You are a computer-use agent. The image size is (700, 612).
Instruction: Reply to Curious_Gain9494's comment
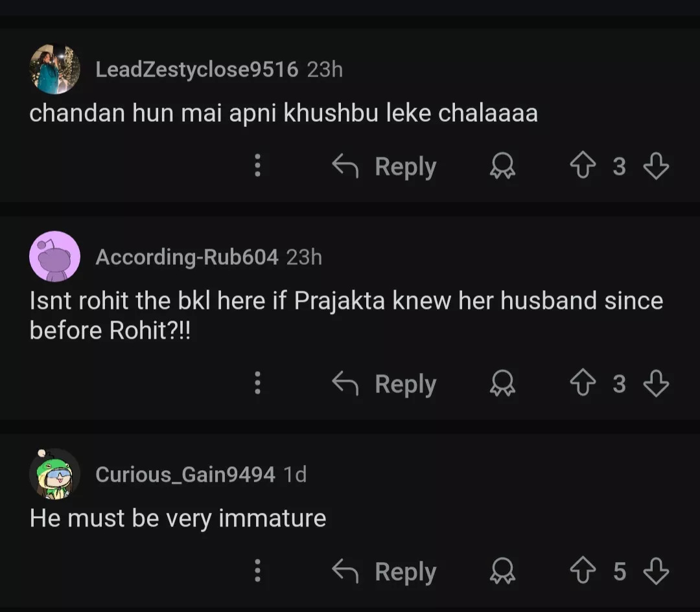(384, 572)
